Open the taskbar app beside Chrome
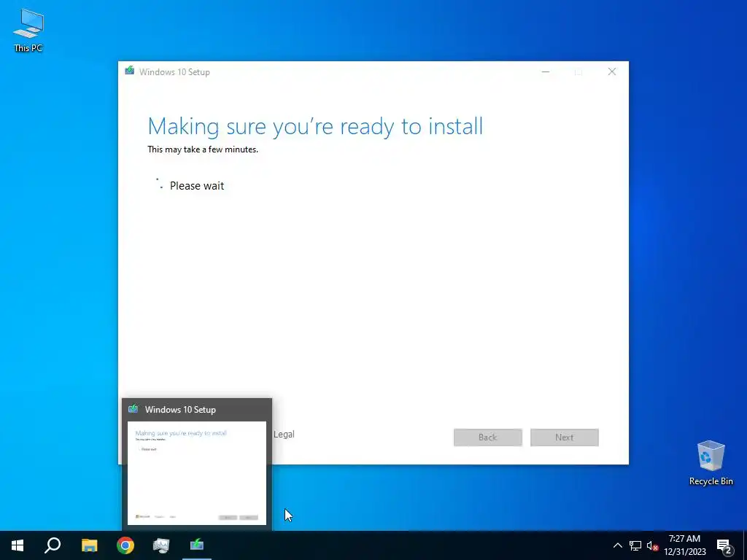 point(161,545)
